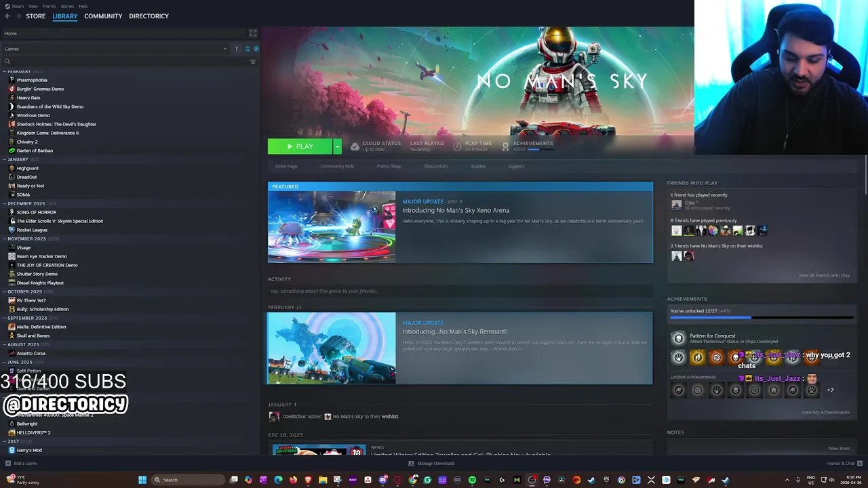Open the Friends menu
This screenshot has width=868, height=488.
point(50,6)
